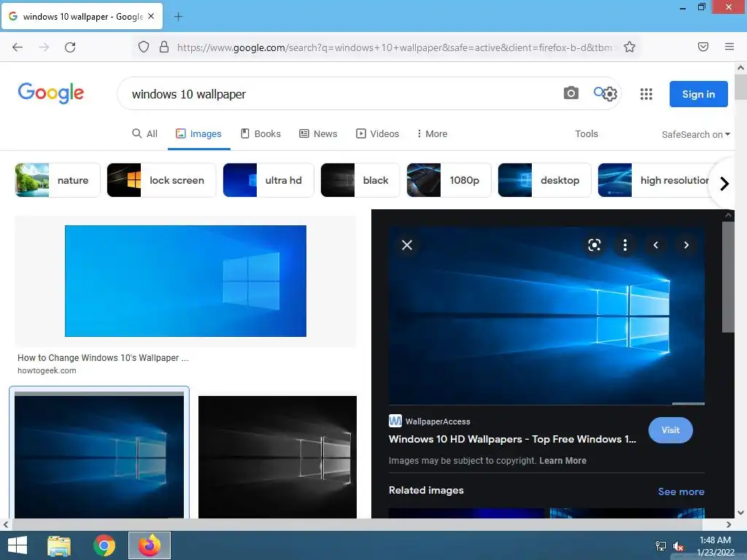Open the light blue Windows wallpaper thumbnail
Viewport: 747px width, 560px height.
coord(185,281)
